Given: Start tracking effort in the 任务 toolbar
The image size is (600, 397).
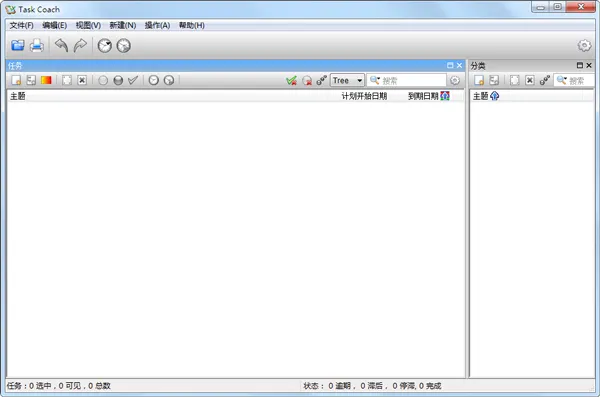Looking at the screenshot, I should point(153,80).
